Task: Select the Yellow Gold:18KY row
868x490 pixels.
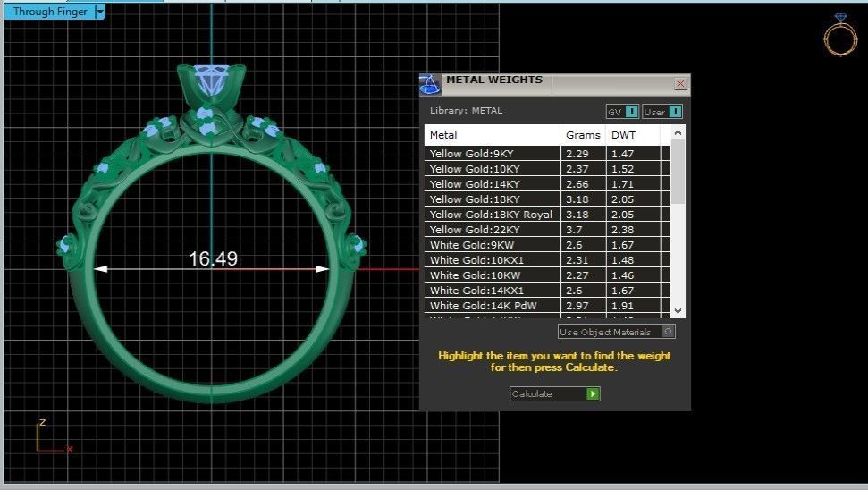Action: (x=547, y=199)
